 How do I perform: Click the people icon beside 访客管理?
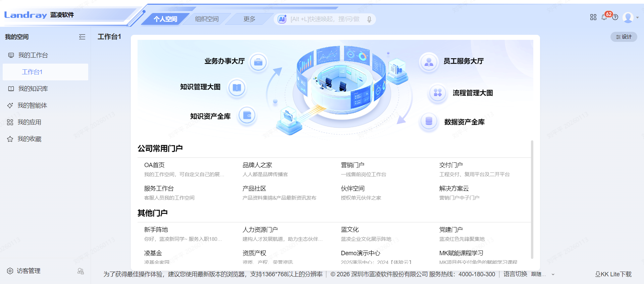coord(80,271)
